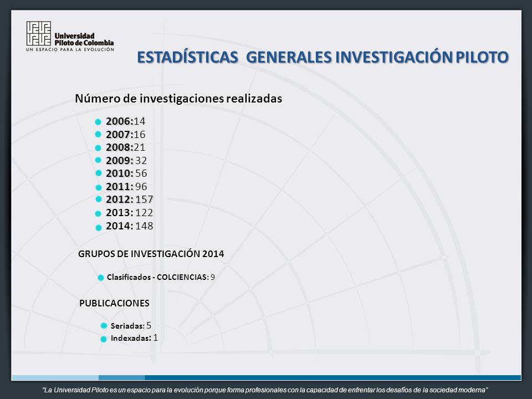532x399 pixels.
Task: Select the '2010: 56' line
Action: coord(126,173)
